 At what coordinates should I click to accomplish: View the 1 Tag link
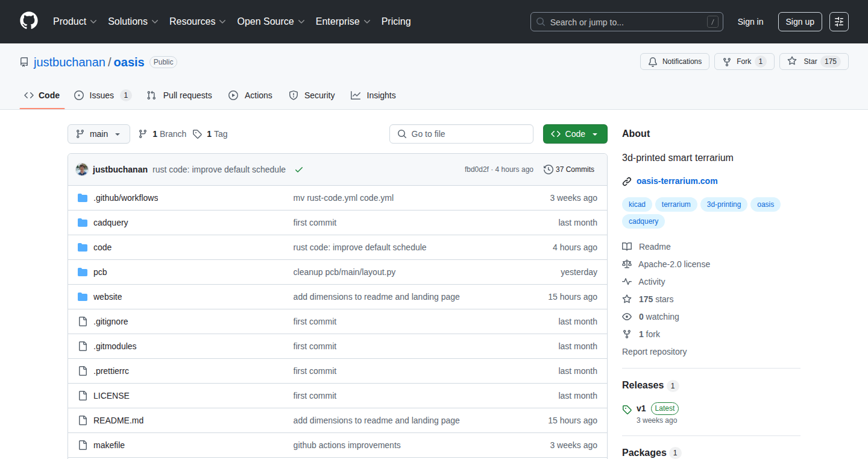click(210, 134)
